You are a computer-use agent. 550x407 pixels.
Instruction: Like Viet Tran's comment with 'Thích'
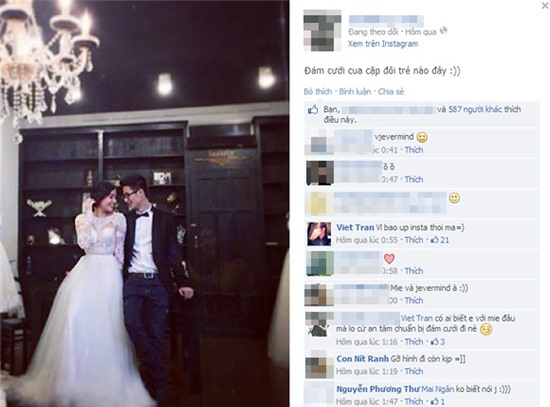click(414, 240)
